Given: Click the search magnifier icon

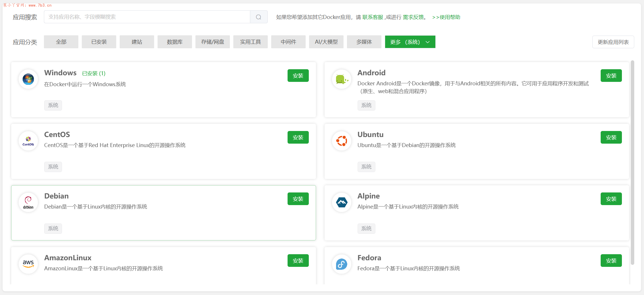Looking at the screenshot, I should coord(259,17).
